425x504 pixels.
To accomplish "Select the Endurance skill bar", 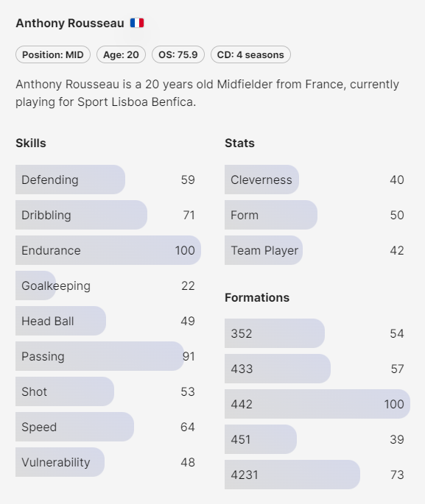I will pos(108,250).
